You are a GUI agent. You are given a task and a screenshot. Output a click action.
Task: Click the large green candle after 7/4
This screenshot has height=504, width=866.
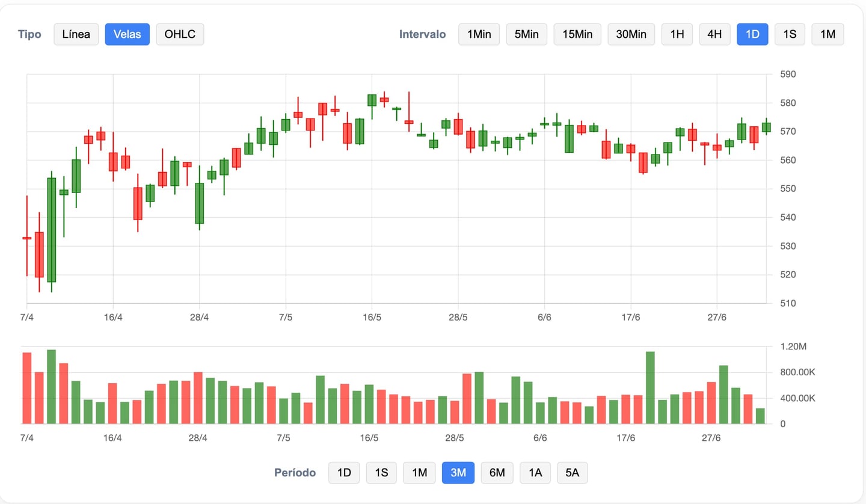52,230
